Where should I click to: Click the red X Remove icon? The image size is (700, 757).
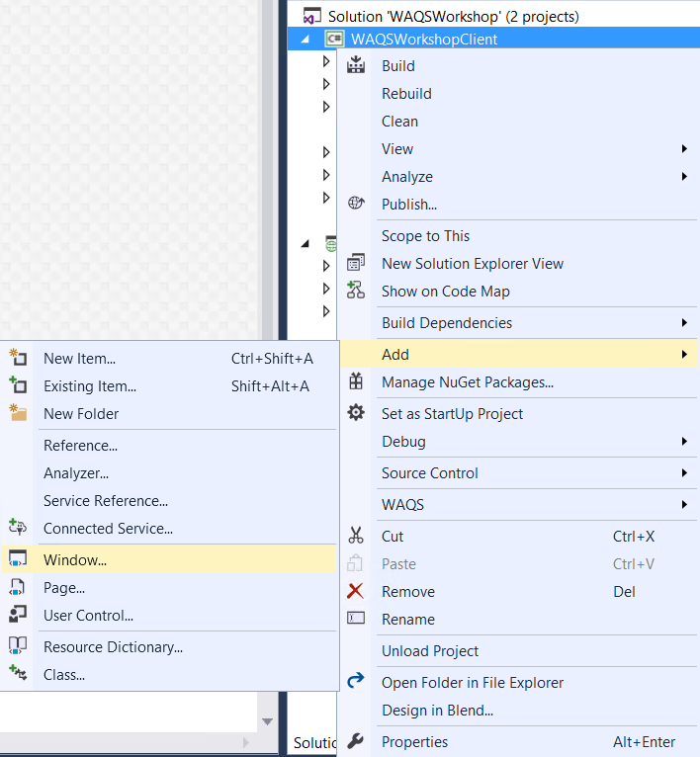coord(356,591)
